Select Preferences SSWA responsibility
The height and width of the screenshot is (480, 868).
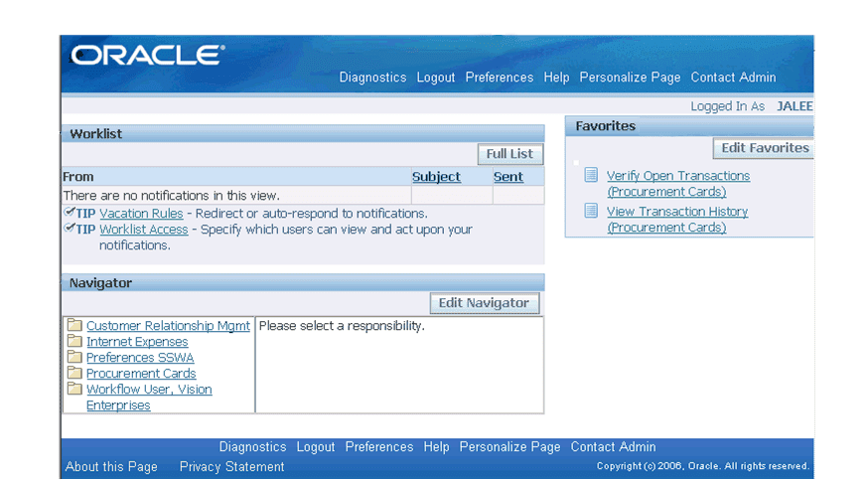click(140, 358)
